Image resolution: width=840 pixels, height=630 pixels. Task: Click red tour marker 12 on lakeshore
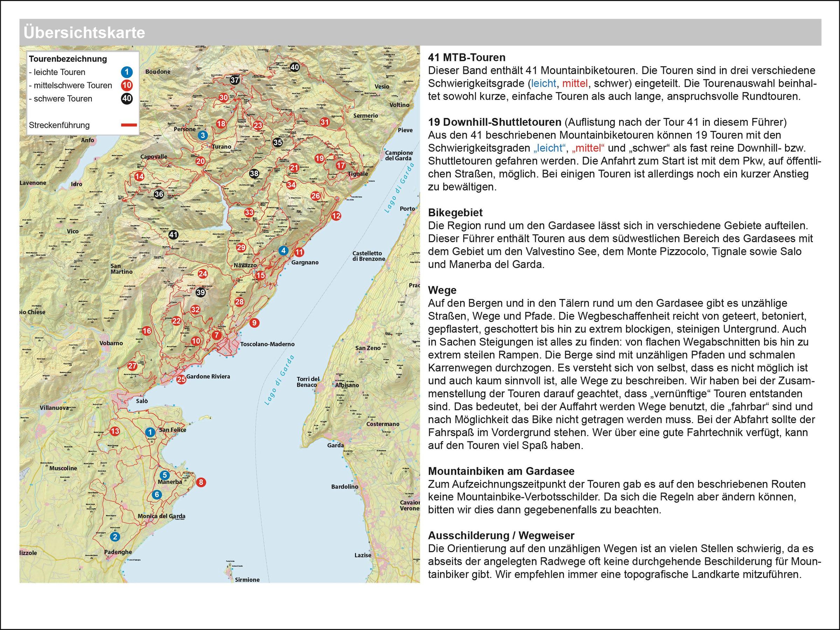pos(336,216)
